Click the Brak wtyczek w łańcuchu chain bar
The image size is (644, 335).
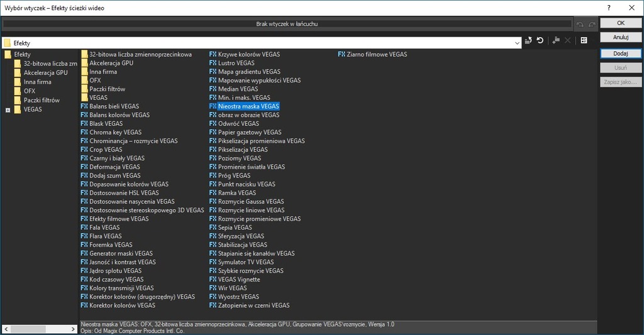[287, 24]
